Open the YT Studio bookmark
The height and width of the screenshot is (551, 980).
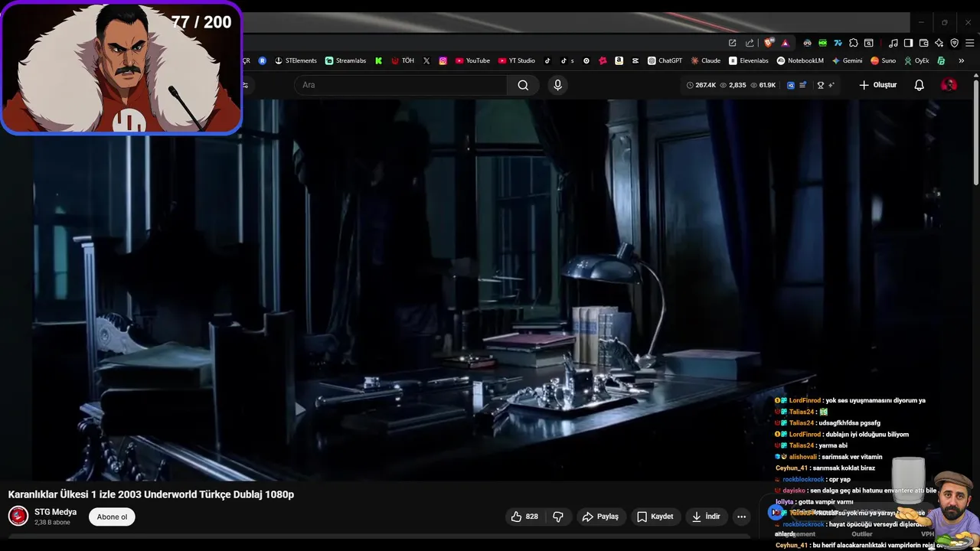pos(517,60)
